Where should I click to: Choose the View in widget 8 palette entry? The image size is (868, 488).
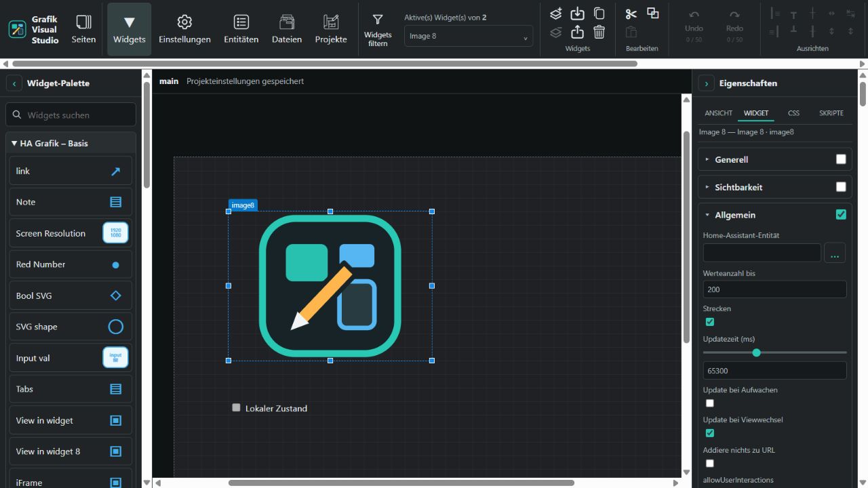click(x=71, y=451)
